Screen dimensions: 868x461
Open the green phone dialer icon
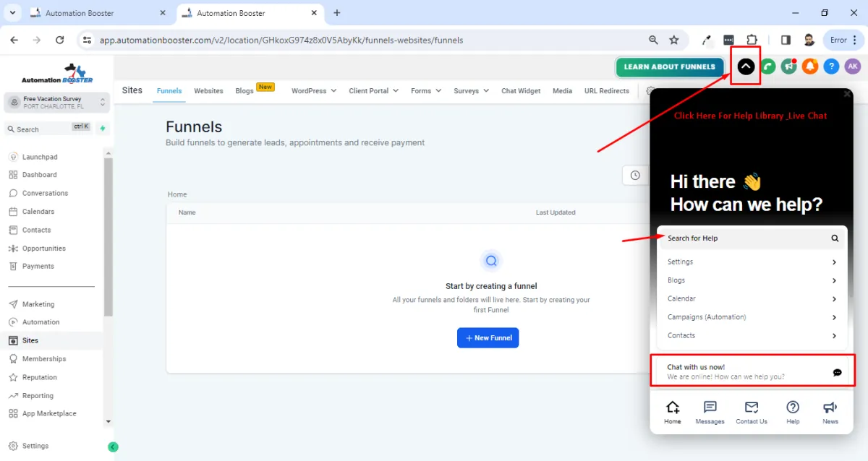(x=767, y=66)
